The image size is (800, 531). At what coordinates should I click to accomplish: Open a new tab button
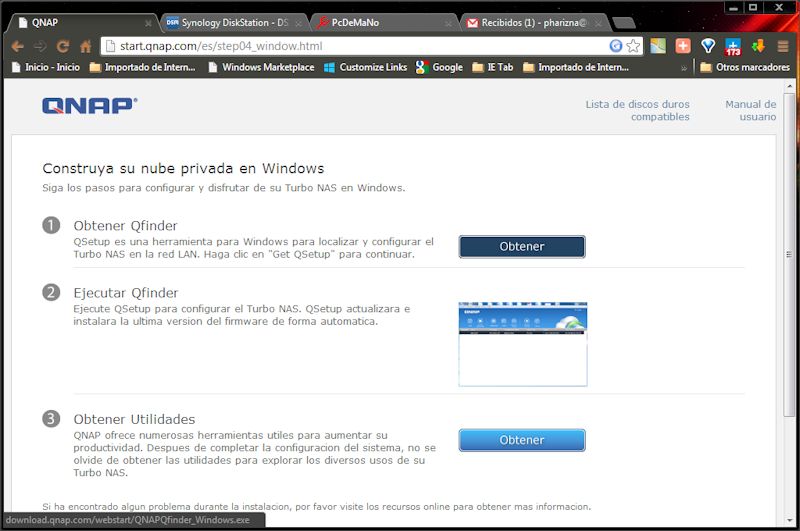click(623, 23)
